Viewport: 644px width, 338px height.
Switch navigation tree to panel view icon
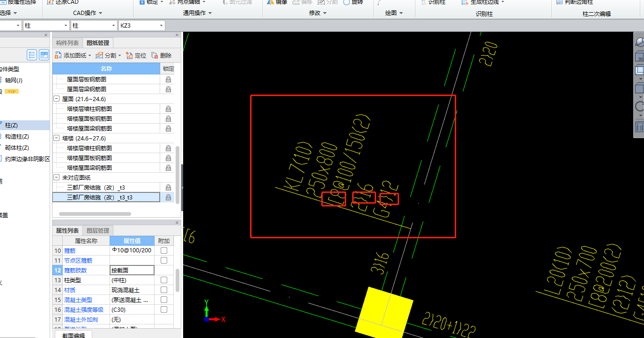pos(44,55)
